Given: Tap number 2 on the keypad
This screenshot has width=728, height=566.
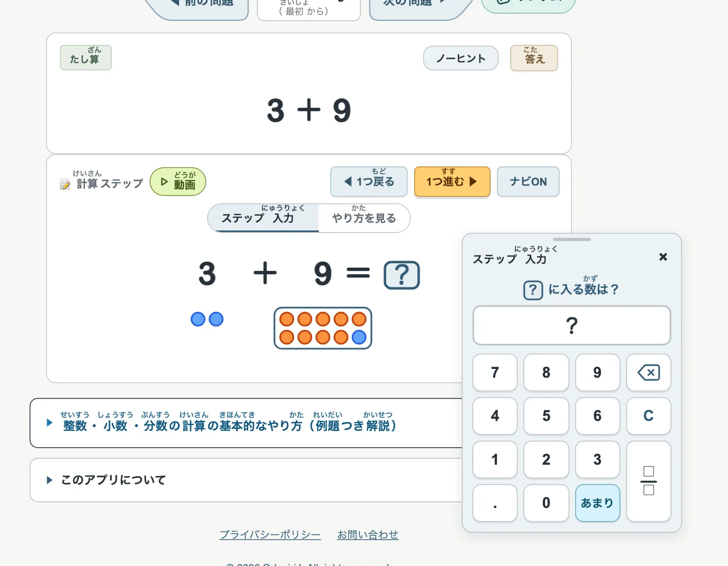Looking at the screenshot, I should coord(546,460).
